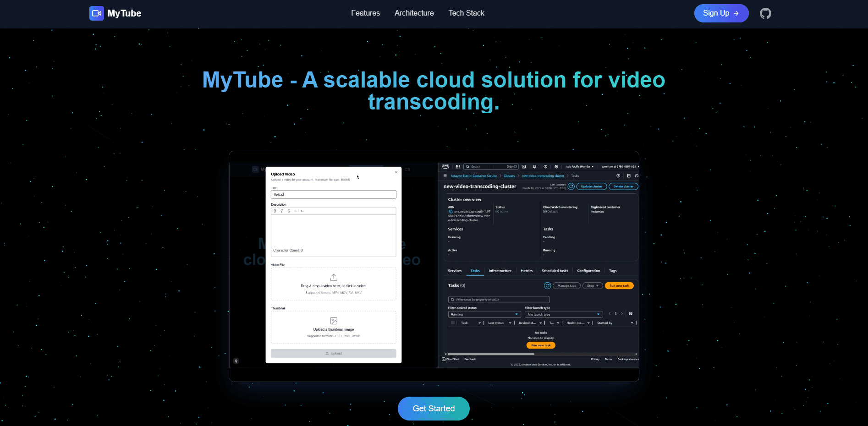This screenshot has height=426, width=868.
Task: Go to next page of tasks table
Action: click(622, 314)
